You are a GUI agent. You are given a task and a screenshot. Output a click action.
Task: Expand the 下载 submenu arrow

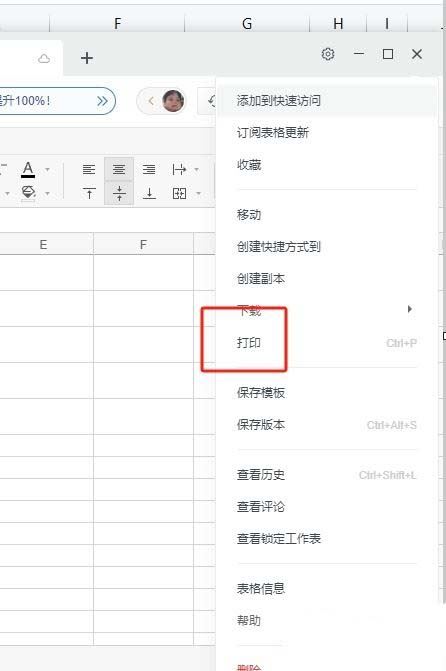(410, 309)
